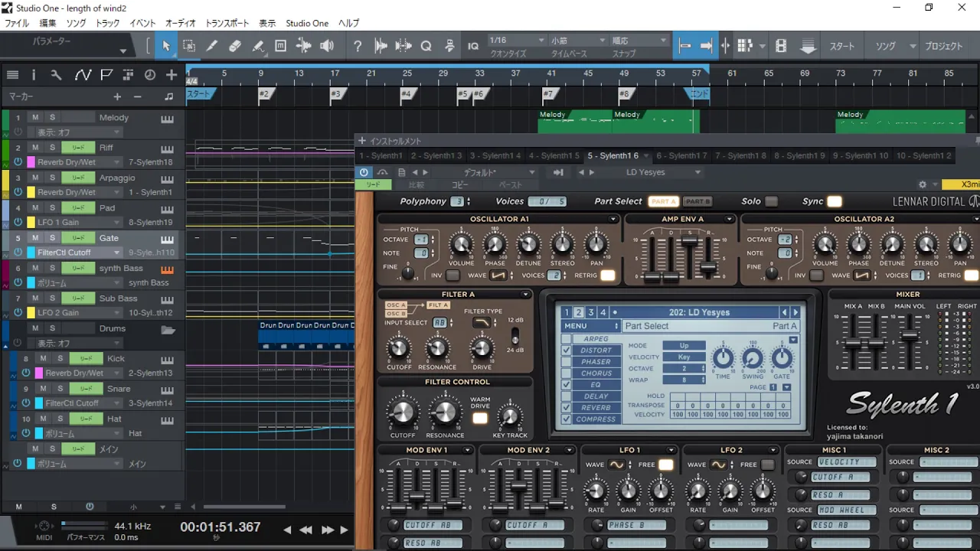
Task: Toggle the DISTORT effect checkbox
Action: click(567, 350)
